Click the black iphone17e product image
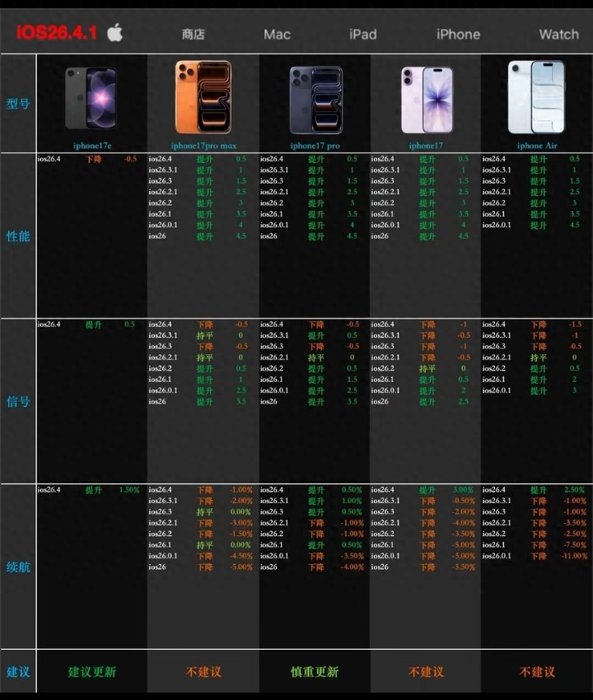The image size is (593, 700). (91, 98)
